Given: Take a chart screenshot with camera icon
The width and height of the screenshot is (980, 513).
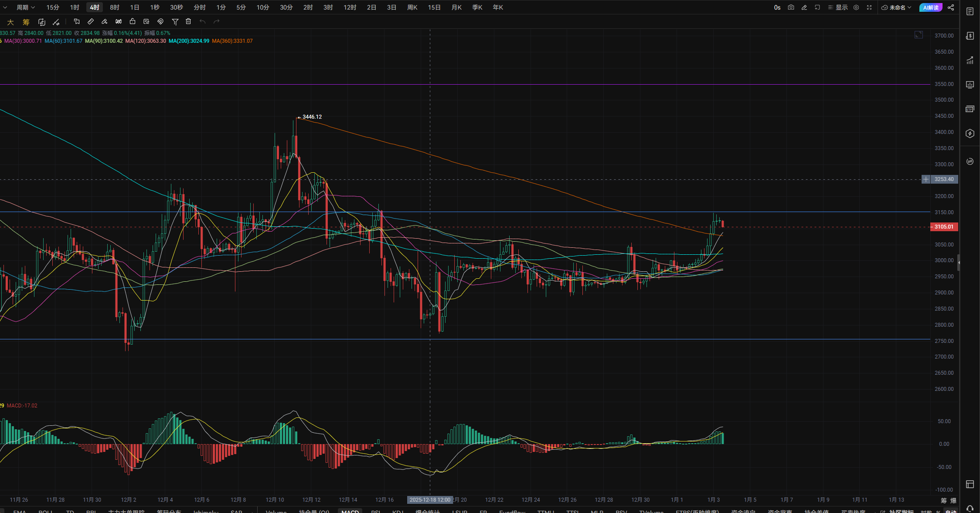Looking at the screenshot, I should [791, 7].
